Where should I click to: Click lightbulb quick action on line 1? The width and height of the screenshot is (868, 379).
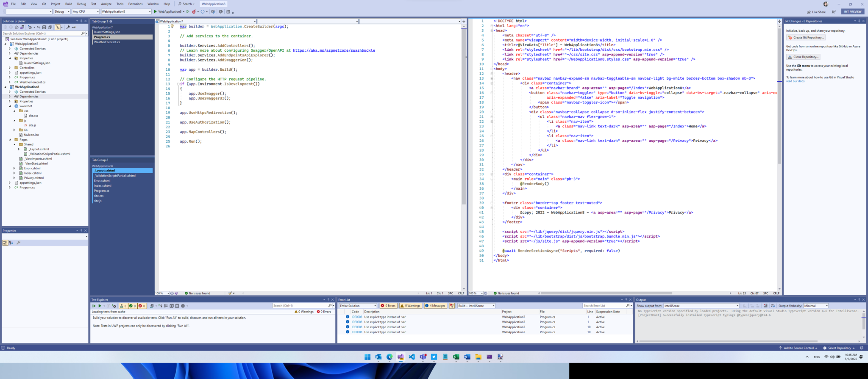[x=172, y=26]
